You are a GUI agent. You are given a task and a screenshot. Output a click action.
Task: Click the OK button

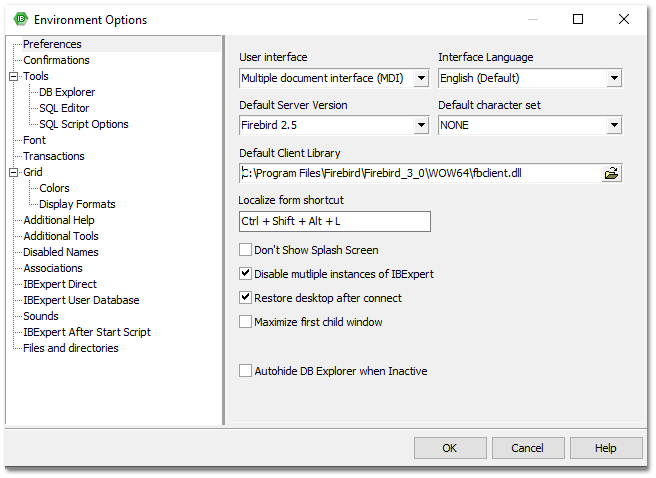tap(450, 448)
